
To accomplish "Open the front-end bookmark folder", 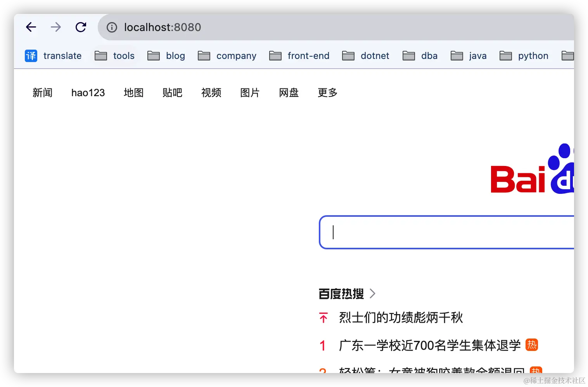I will (299, 56).
